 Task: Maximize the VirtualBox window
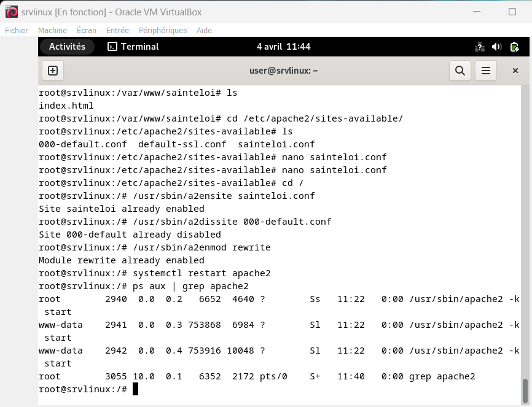(x=512, y=12)
